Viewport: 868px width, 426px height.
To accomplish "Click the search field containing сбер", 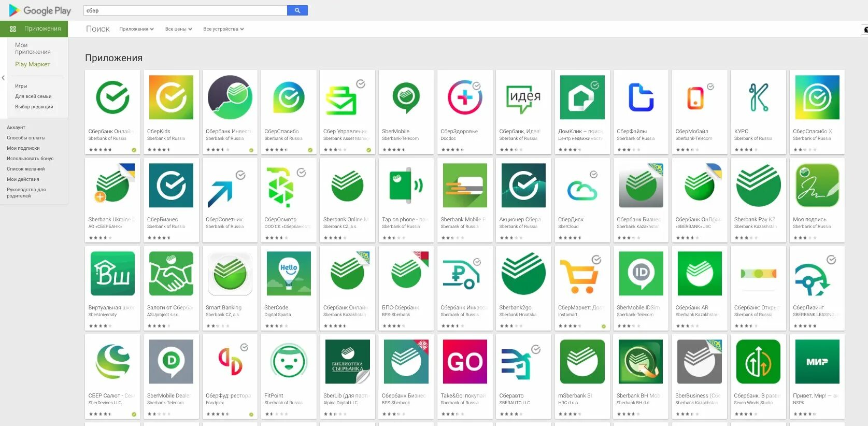I will point(185,10).
